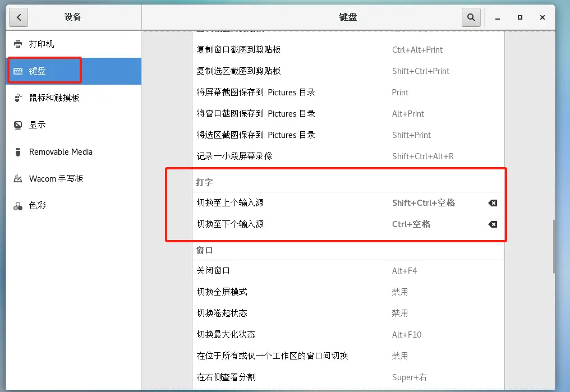Go back using the header arrow button

click(19, 17)
